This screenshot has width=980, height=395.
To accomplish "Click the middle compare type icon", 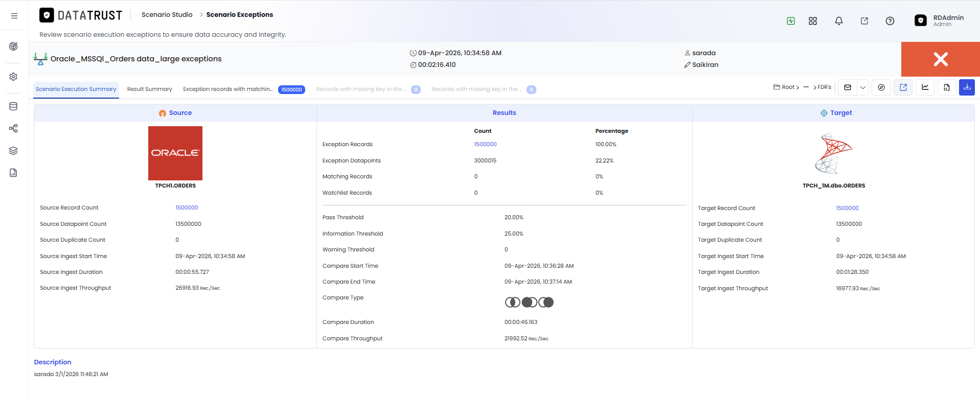I will [529, 303].
